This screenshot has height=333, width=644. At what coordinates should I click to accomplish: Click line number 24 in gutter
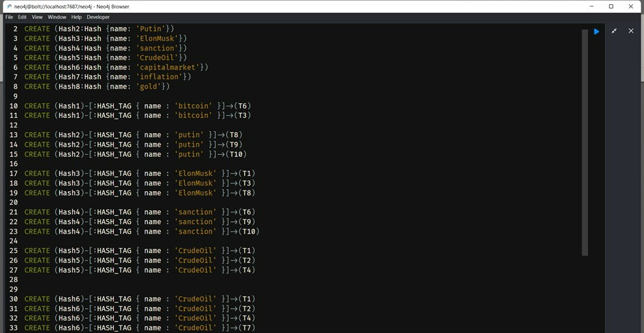14,241
